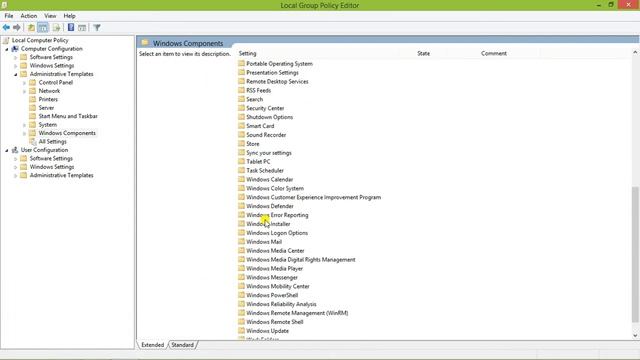Click the scroll-up arrow of settings list
Viewport: 640px width, 360px height.
(x=635, y=52)
